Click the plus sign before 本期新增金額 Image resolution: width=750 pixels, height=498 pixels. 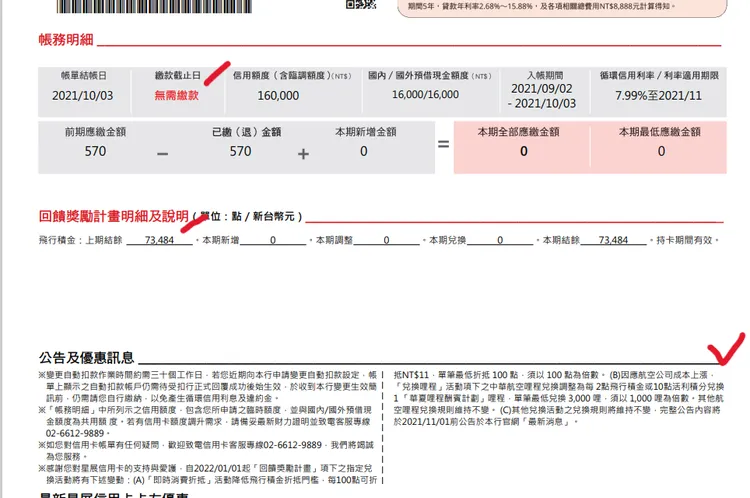[303, 154]
